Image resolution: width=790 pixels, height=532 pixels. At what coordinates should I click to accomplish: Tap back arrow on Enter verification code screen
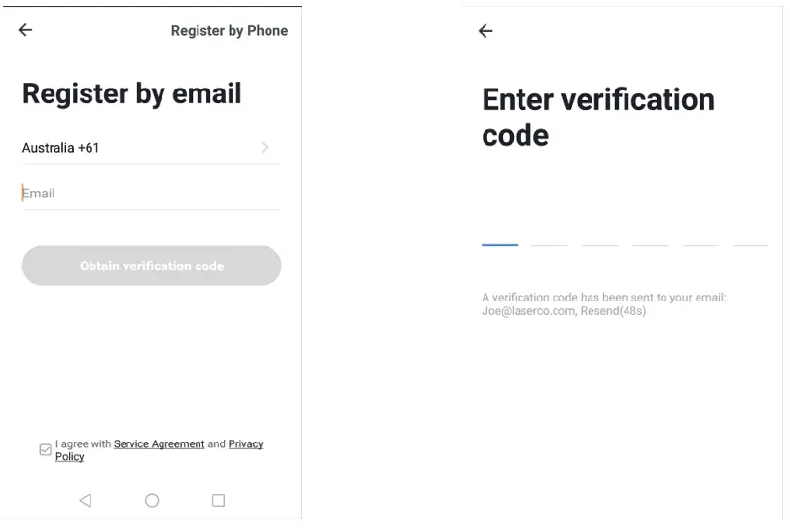[485, 31]
